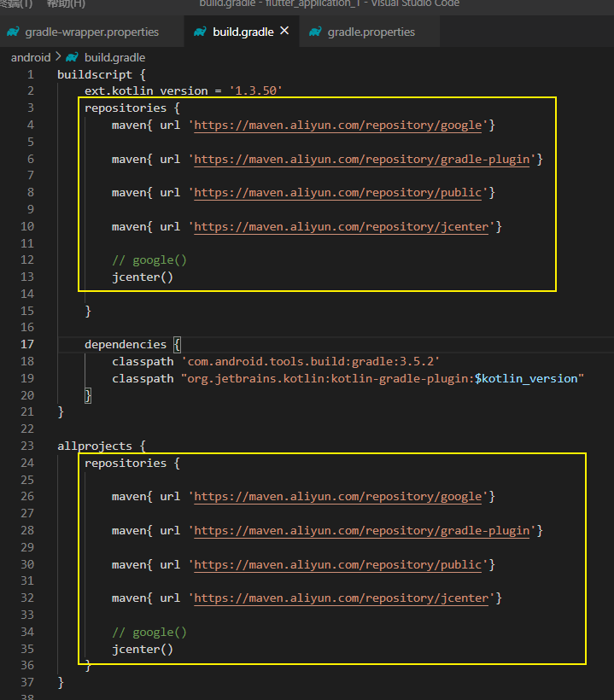Screen dimensions: 614x700
Task: Switch to the gradle-wrapper.properties tab
Action: 91,32
